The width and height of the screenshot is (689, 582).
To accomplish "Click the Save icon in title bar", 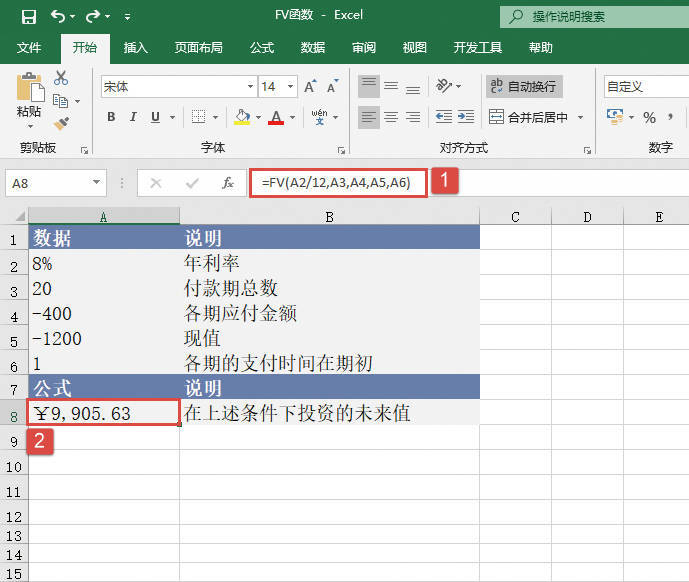I will [28, 16].
